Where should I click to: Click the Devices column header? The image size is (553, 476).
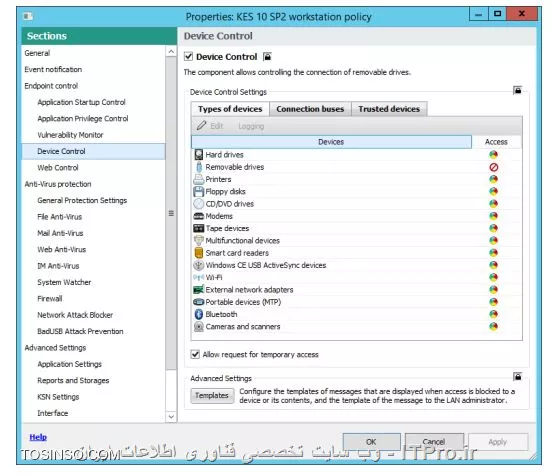click(331, 142)
